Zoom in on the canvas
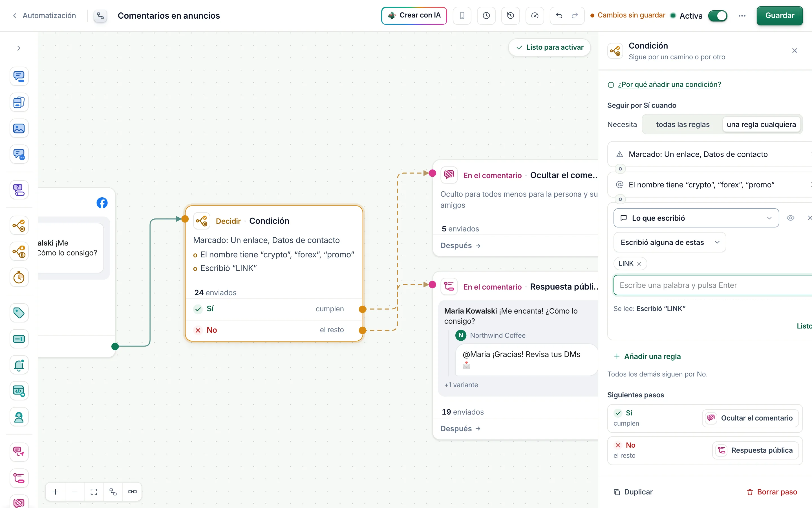812x508 pixels. click(56, 492)
